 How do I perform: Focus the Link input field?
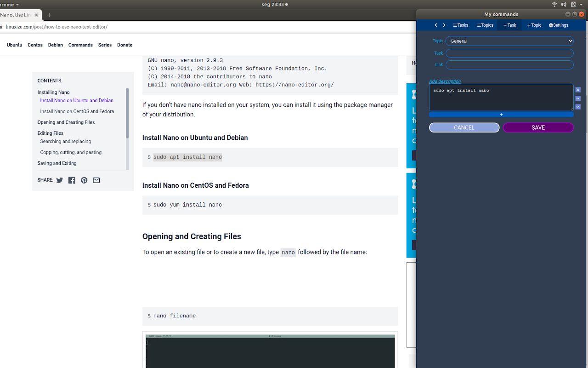[509, 65]
